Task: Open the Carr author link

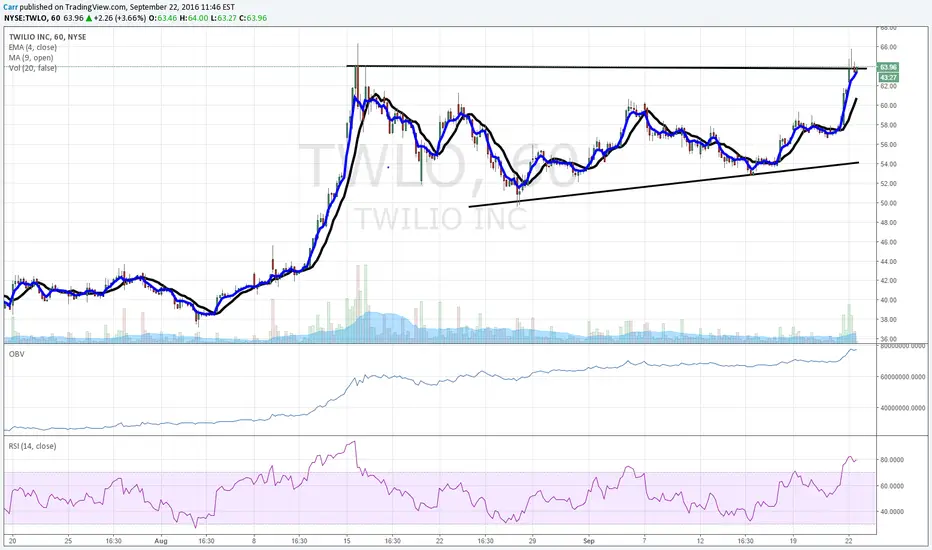Action: pos(10,7)
